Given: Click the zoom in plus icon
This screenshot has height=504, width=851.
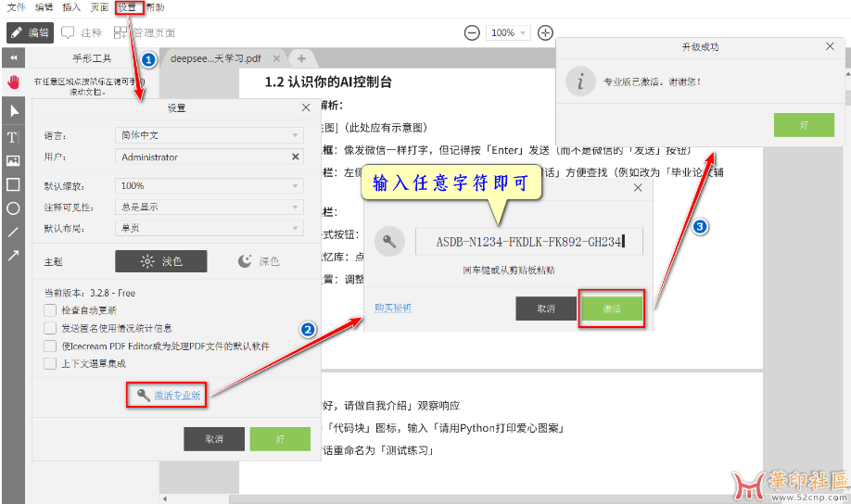Looking at the screenshot, I should [x=546, y=32].
